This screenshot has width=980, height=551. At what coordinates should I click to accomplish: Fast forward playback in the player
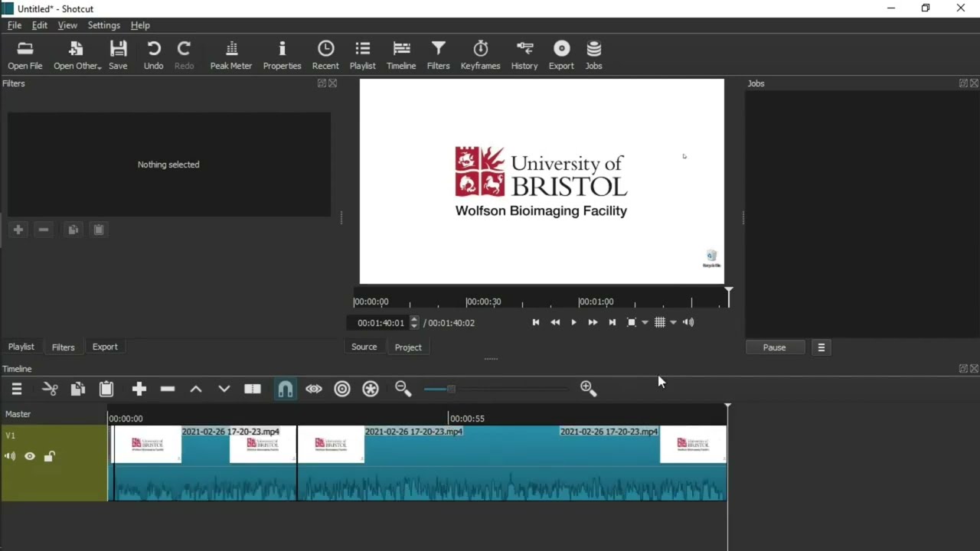coord(593,322)
